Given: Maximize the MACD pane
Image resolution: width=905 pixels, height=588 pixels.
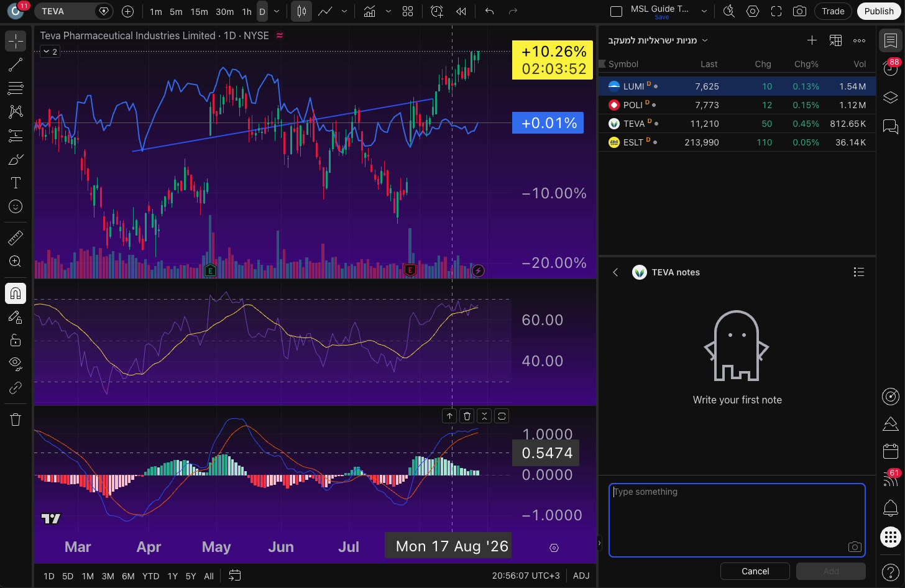Looking at the screenshot, I should tap(502, 416).
